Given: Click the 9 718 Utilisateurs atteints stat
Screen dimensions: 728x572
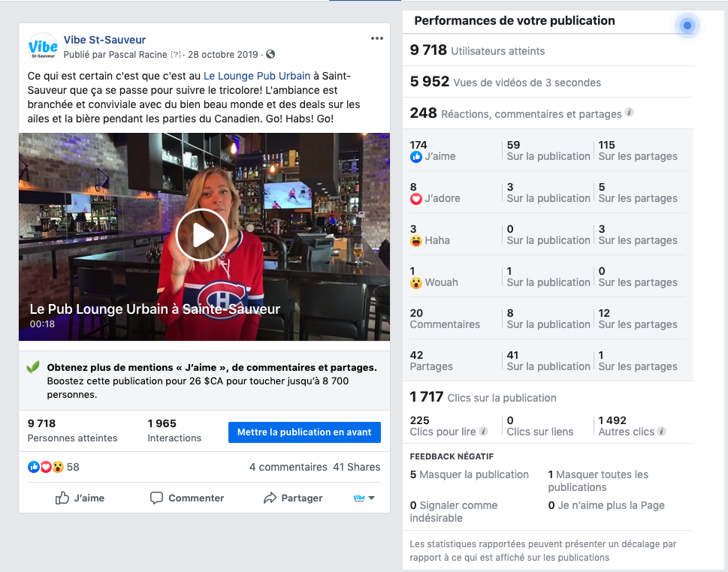Looking at the screenshot, I should [x=477, y=50].
